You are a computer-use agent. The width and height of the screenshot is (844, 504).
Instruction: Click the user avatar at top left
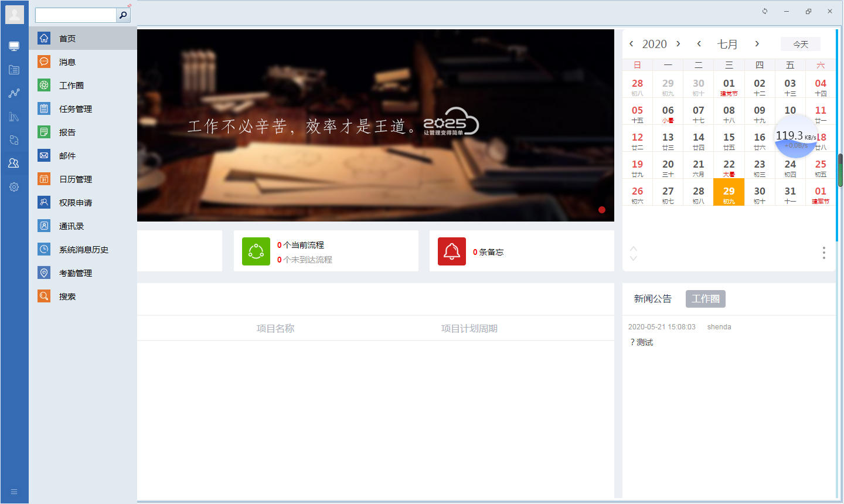15,14
